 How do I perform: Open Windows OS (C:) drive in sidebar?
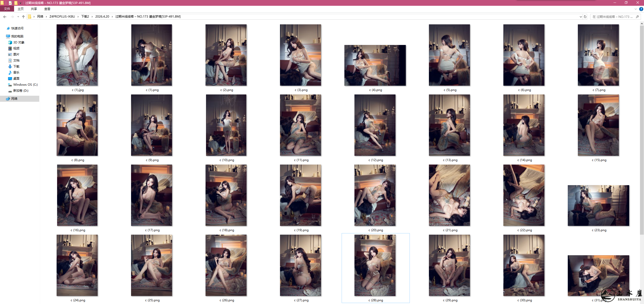[x=25, y=85]
